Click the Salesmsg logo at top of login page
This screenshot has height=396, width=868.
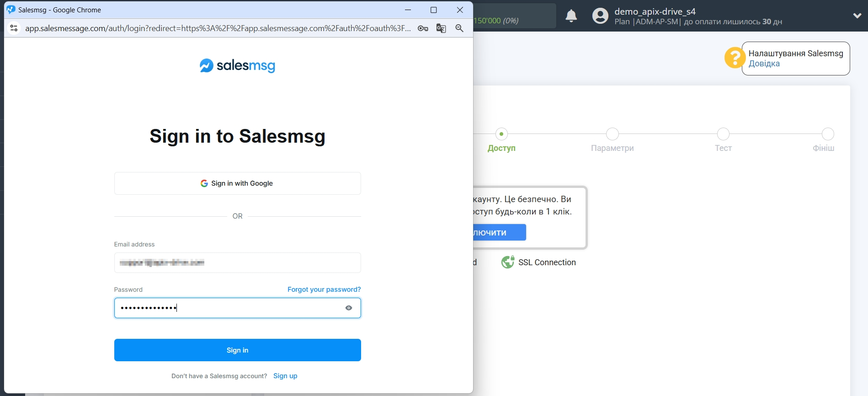tap(237, 66)
